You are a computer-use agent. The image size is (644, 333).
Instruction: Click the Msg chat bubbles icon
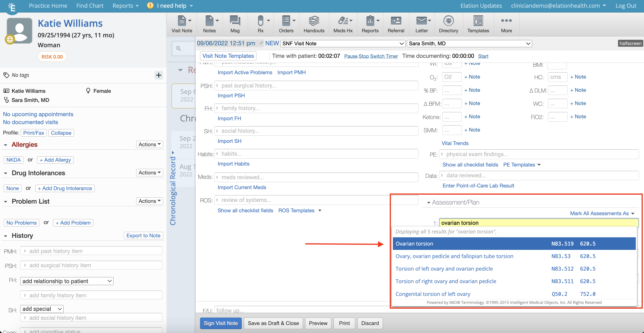(235, 21)
